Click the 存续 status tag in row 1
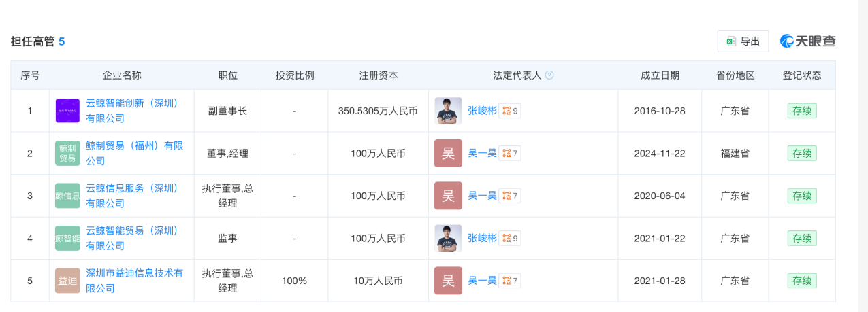Viewport: 868px width, 312px height. tap(801, 111)
